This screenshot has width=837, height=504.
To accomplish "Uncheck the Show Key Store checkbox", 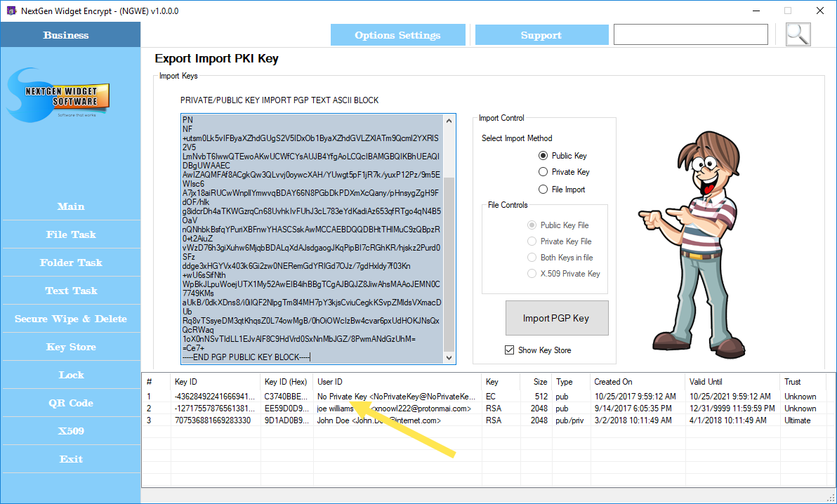I will pyautogui.click(x=509, y=350).
